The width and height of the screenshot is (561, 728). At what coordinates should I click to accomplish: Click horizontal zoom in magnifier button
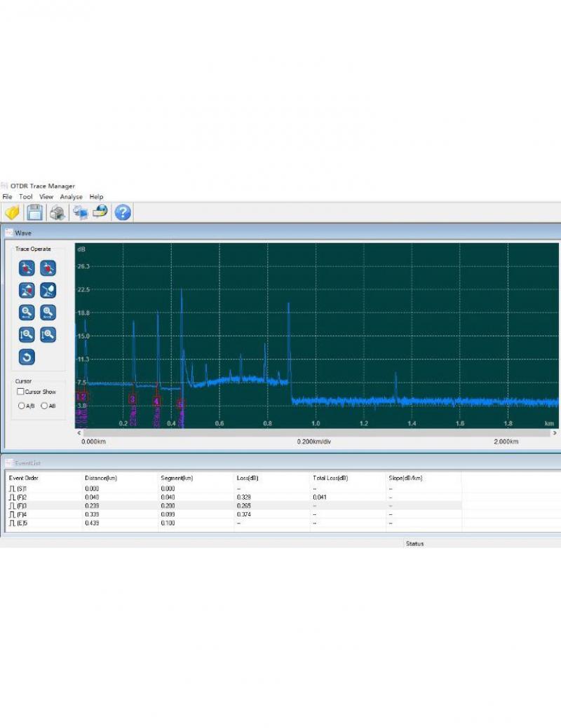pos(48,313)
